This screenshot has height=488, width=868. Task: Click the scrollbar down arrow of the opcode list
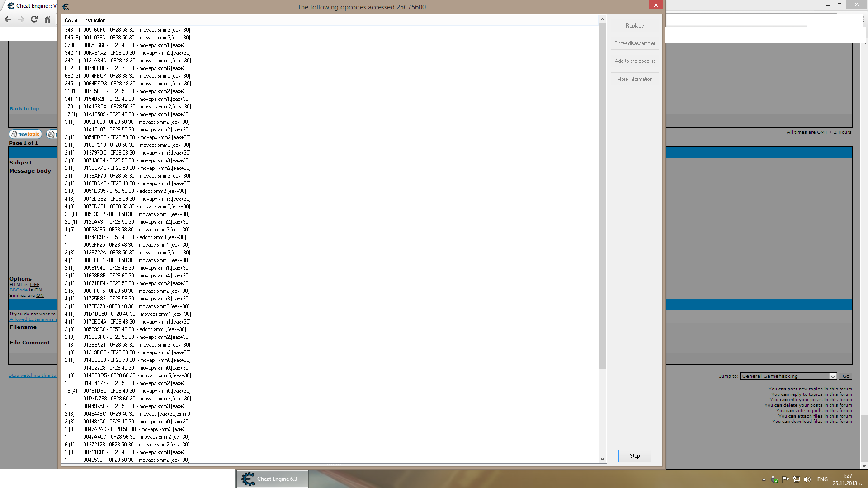click(x=602, y=459)
